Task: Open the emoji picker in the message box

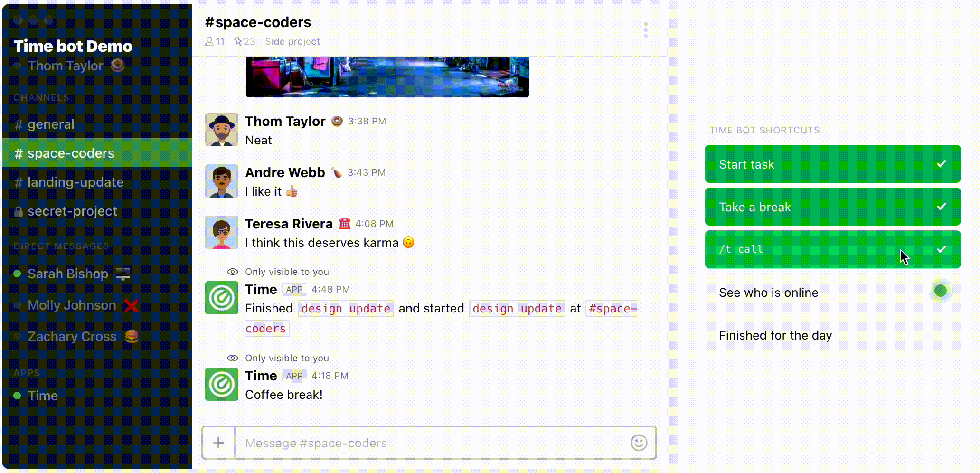Action: [x=639, y=443]
